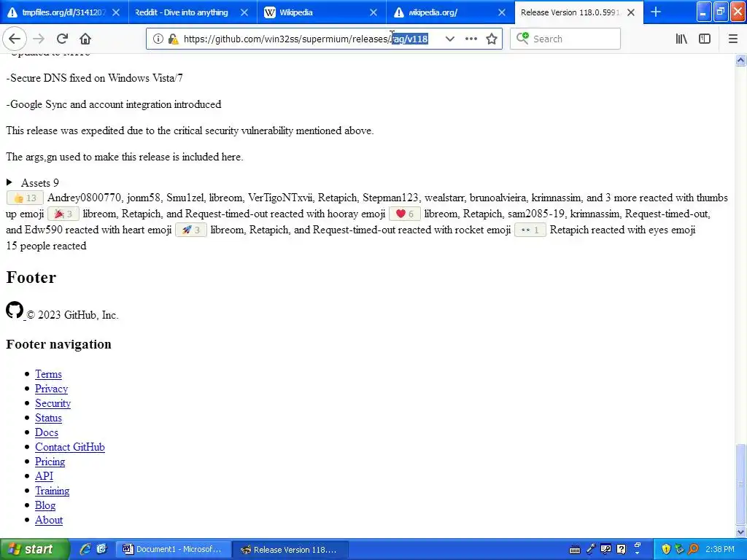Open the Docs footer link
Image resolution: width=747 pixels, height=560 pixels.
pos(47,432)
